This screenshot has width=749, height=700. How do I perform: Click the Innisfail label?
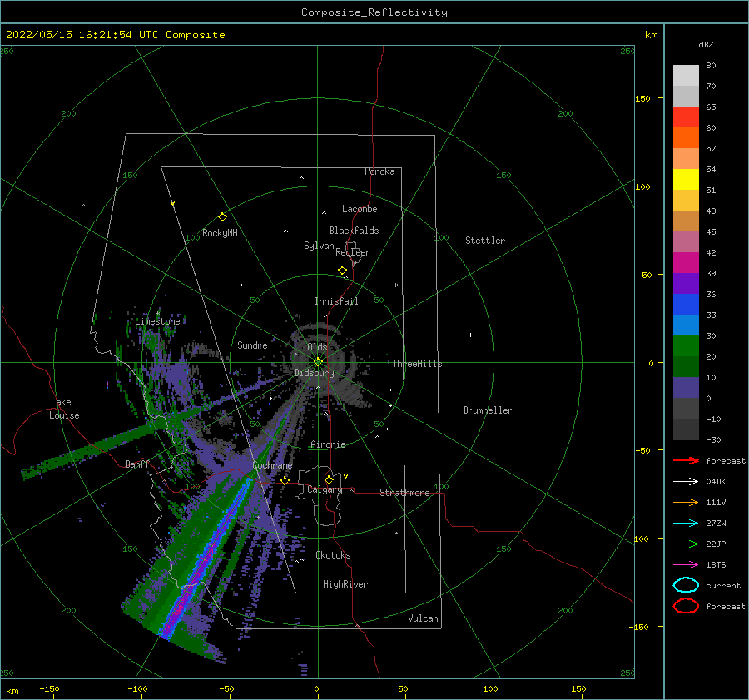pyautogui.click(x=336, y=301)
